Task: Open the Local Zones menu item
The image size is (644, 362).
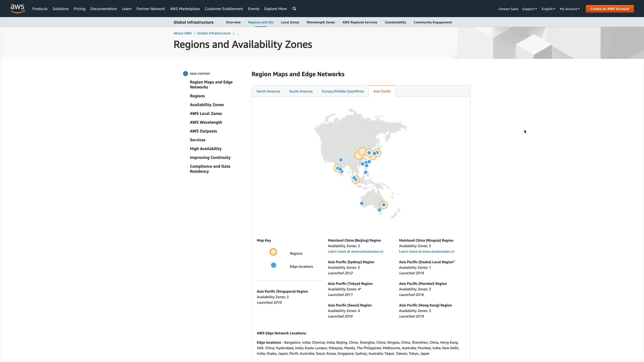Action: coord(290,22)
